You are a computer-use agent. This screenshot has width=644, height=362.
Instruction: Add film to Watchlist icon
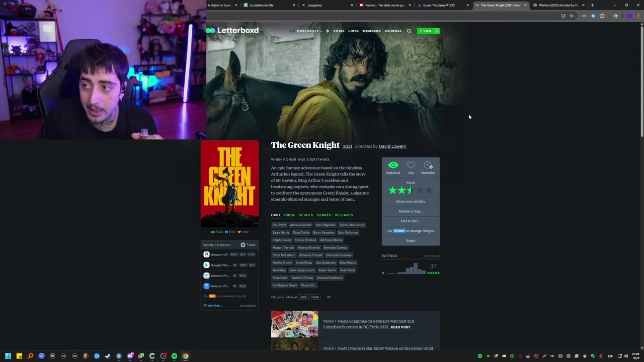(428, 165)
